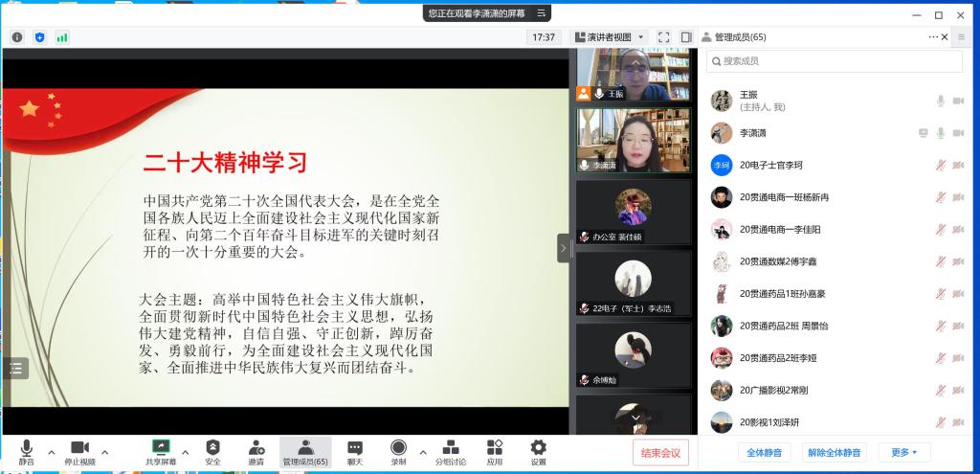This screenshot has width=980, height=474.
Task: Click the 全体静音 mute all button
Action: click(764, 452)
